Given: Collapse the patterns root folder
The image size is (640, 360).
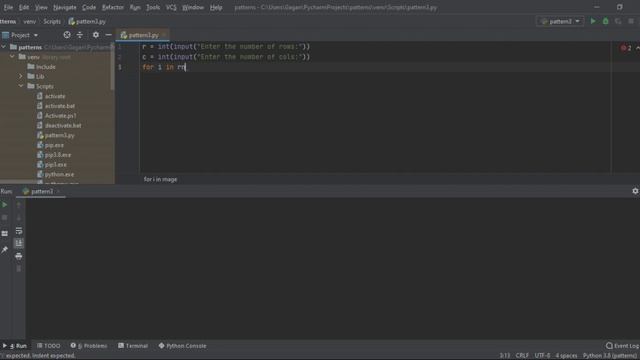Looking at the screenshot, I should 4,47.
